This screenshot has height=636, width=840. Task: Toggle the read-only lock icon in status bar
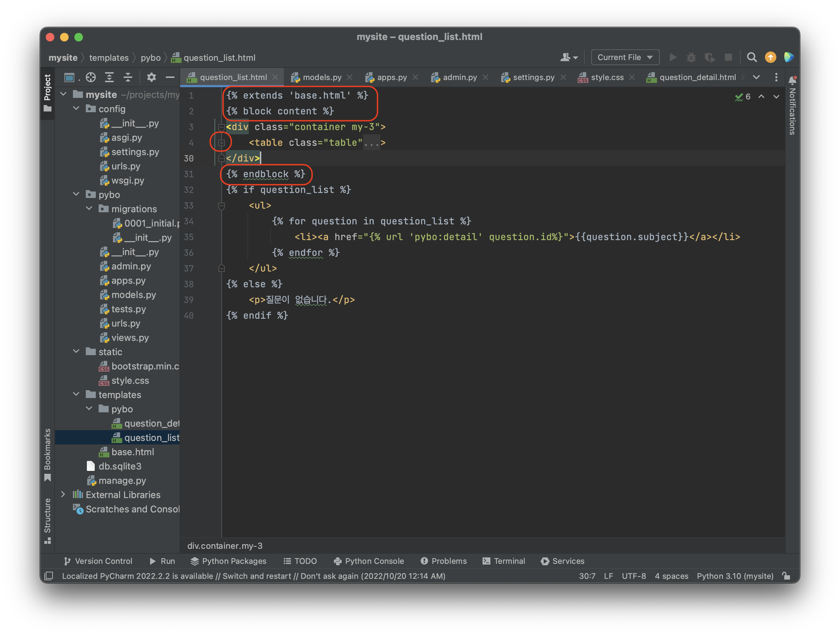(786, 576)
